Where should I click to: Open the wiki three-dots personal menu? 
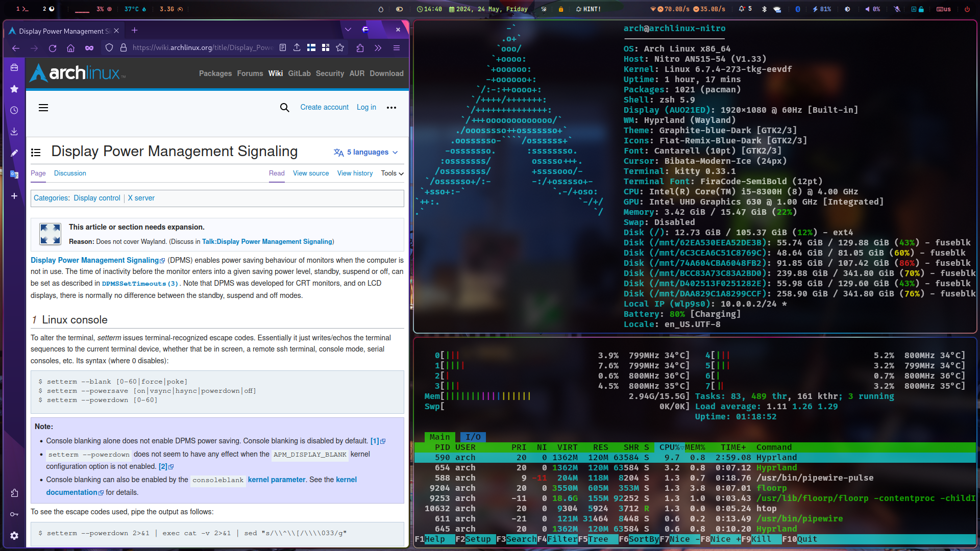tap(391, 108)
